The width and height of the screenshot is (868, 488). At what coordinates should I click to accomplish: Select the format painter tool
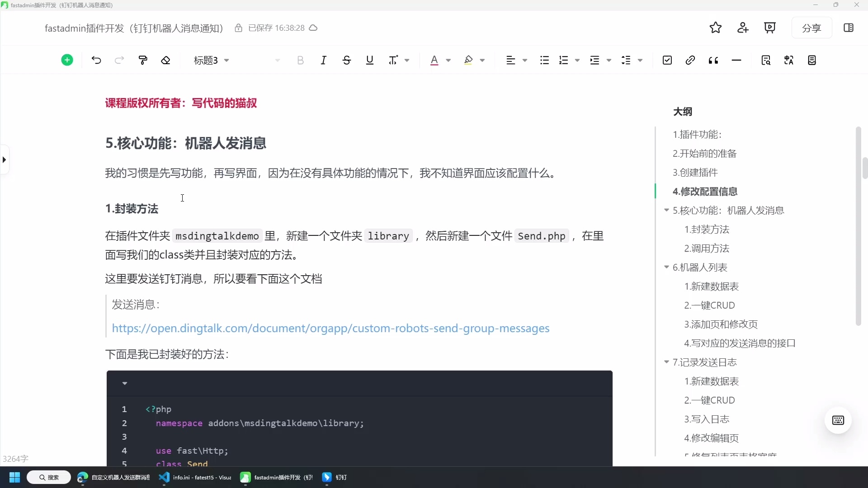(x=142, y=60)
